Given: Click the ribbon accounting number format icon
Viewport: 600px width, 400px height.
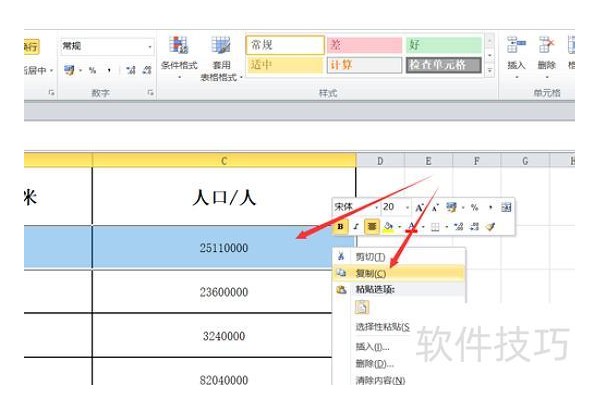Looking at the screenshot, I should pyautogui.click(x=69, y=70).
